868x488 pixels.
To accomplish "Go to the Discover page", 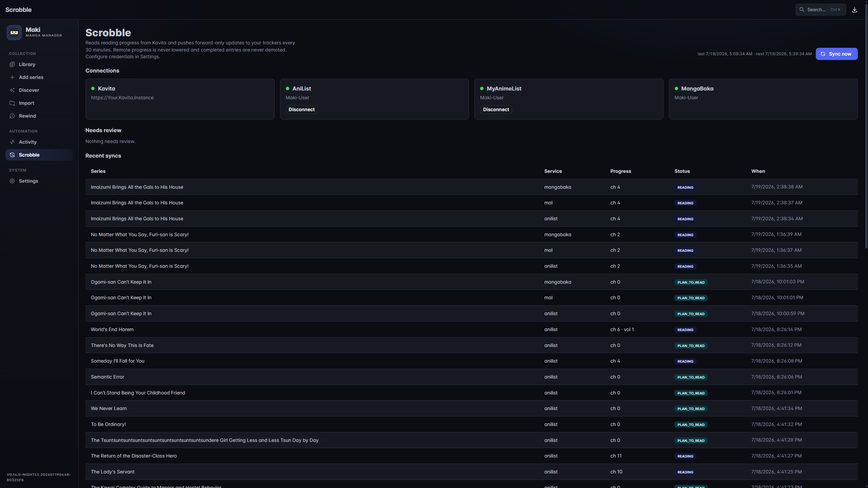I will (39, 90).
